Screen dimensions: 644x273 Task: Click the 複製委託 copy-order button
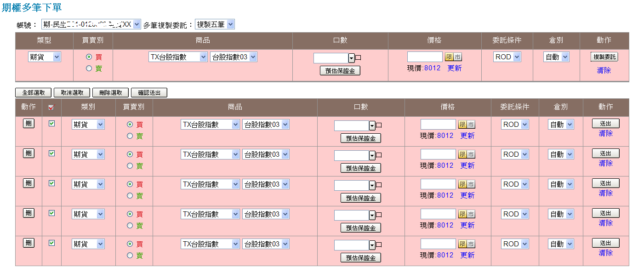(604, 57)
